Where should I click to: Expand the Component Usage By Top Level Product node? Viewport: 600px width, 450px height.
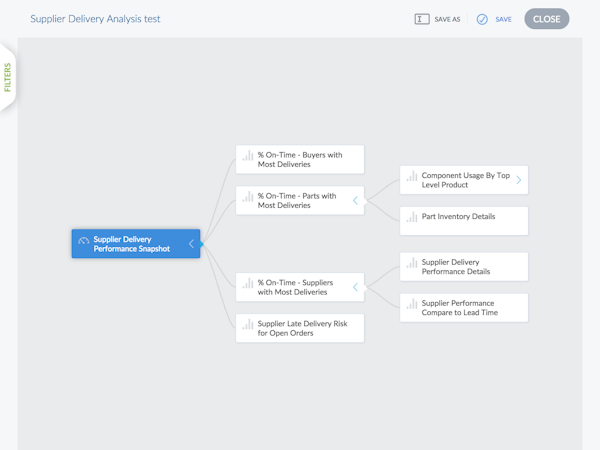pos(519,180)
